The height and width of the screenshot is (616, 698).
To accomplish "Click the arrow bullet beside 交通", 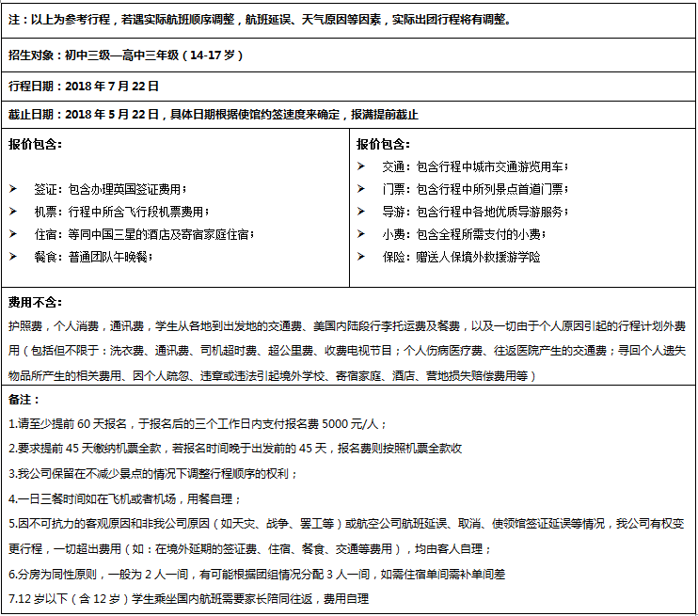I will tap(361, 166).
